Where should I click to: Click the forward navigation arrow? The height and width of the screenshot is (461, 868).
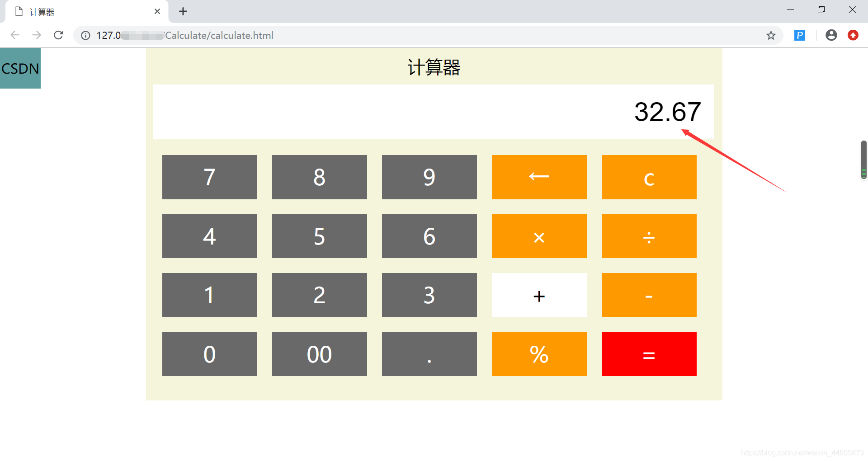point(37,35)
